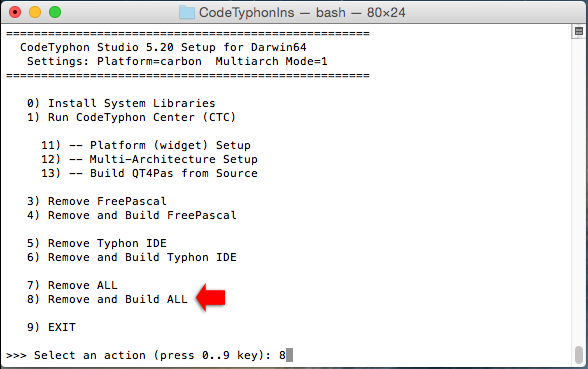The height and width of the screenshot is (369, 588).
Task: Click the 'Platform (widget) Setup' line
Action: click(146, 145)
